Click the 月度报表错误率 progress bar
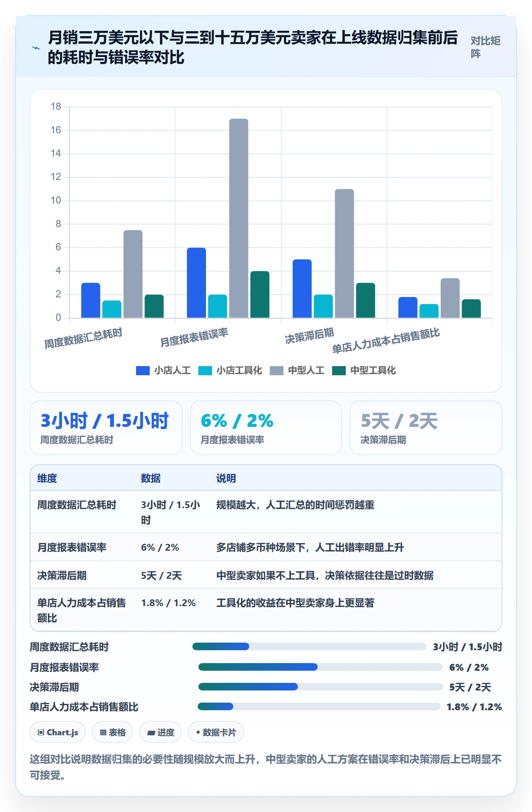 [x=320, y=667]
